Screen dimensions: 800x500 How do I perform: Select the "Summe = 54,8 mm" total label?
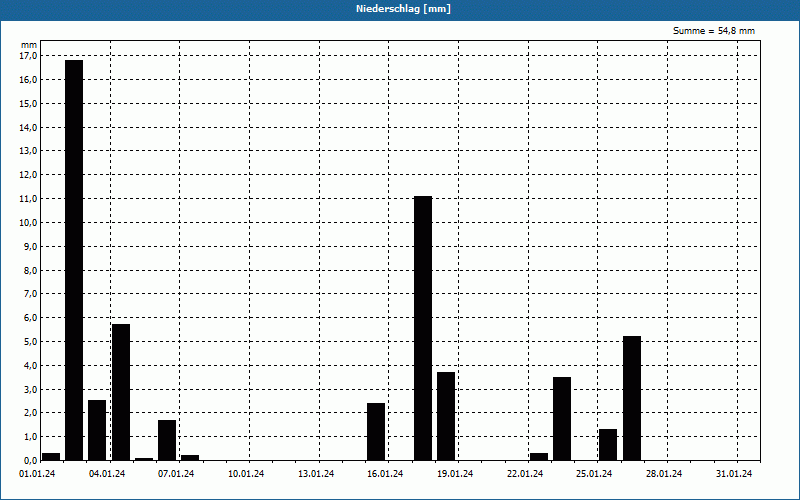713,31
